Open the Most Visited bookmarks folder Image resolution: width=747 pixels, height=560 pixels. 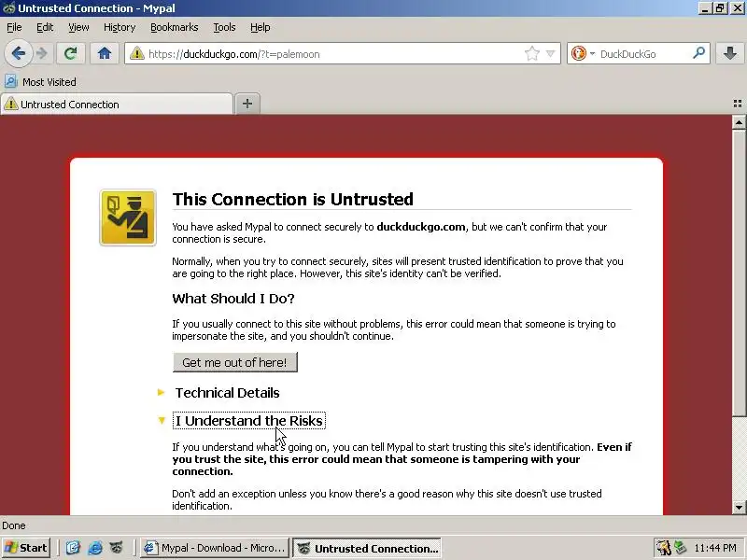coord(40,82)
